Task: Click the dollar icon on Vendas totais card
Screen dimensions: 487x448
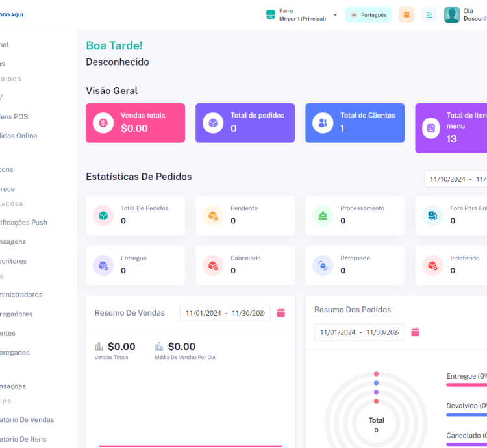Action: pyautogui.click(x=103, y=123)
